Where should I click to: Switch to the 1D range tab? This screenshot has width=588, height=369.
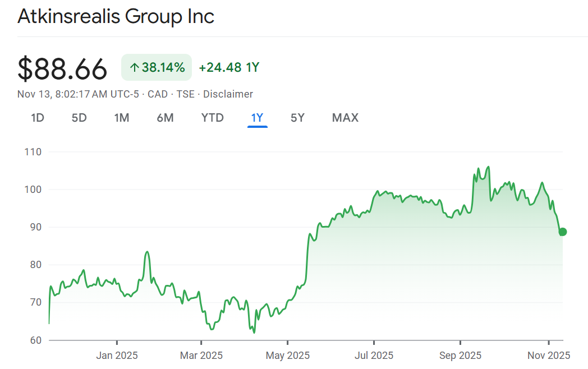pos(37,118)
